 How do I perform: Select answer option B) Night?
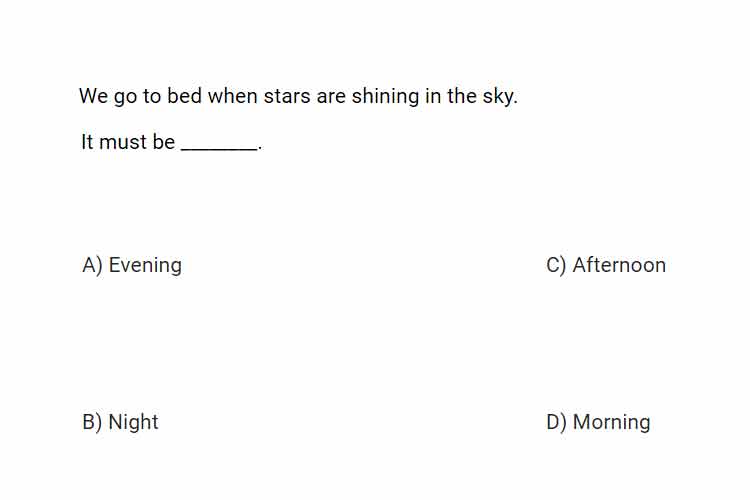[x=120, y=422]
